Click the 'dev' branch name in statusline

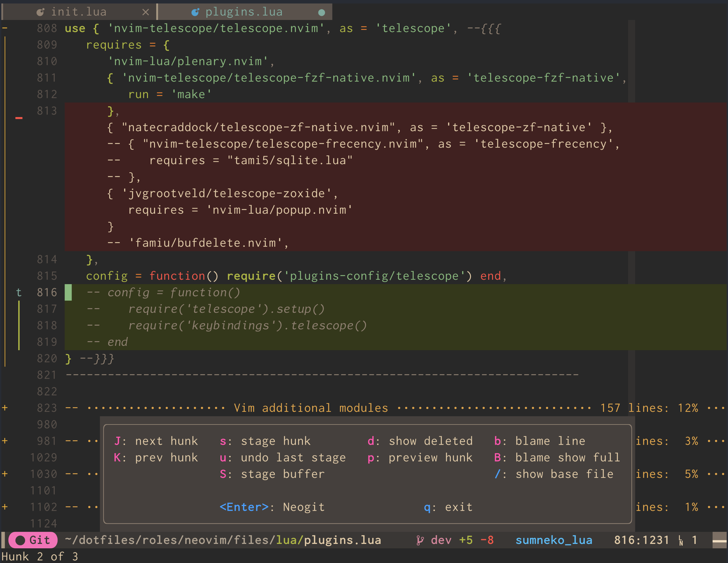[441, 540]
